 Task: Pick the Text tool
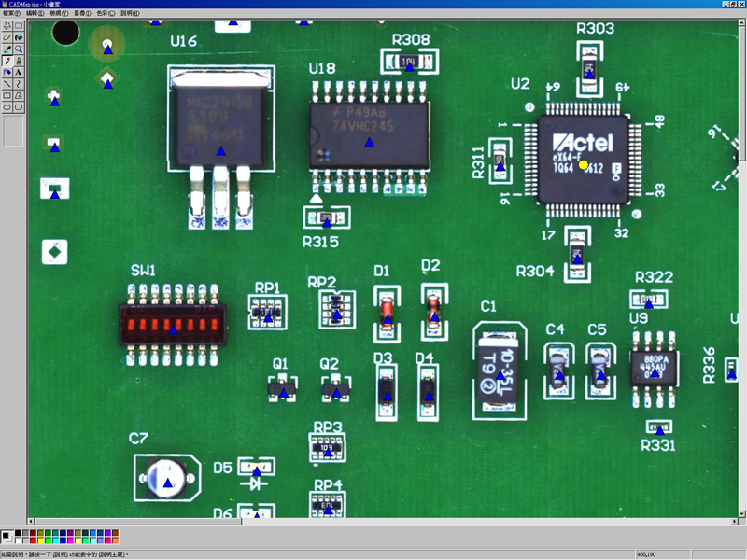pos(19,73)
